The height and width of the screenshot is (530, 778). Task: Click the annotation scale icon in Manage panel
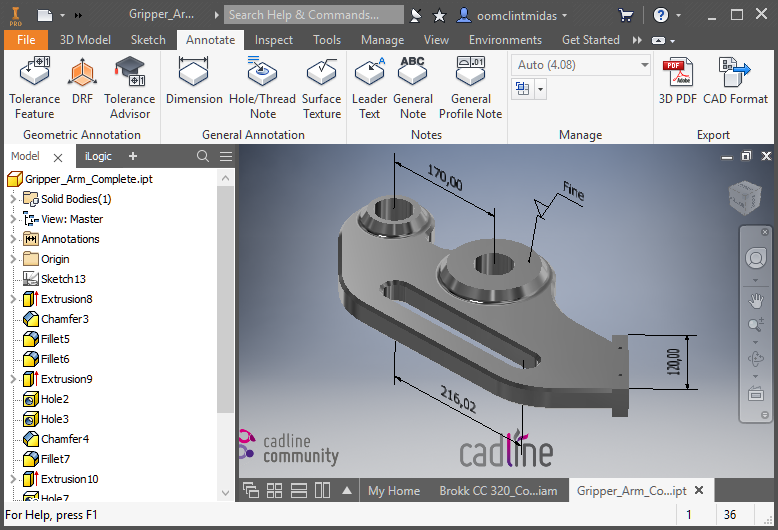pyautogui.click(x=522, y=89)
